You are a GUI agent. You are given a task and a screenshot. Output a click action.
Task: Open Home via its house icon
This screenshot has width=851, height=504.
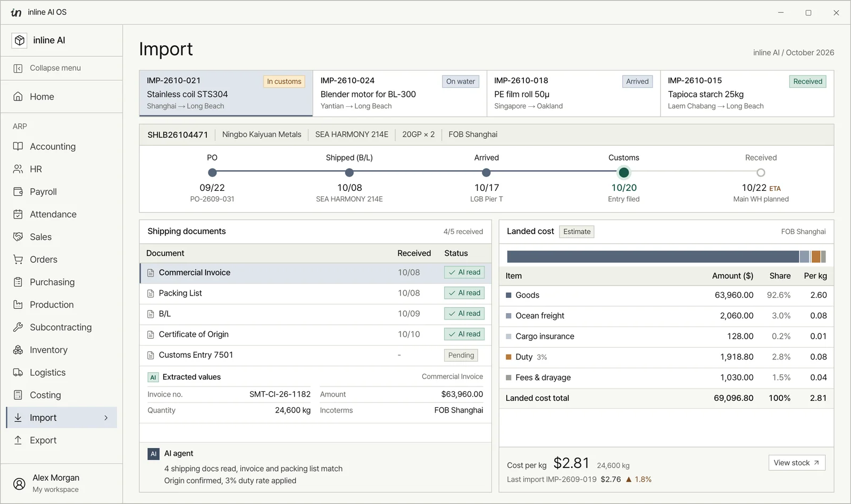18,96
